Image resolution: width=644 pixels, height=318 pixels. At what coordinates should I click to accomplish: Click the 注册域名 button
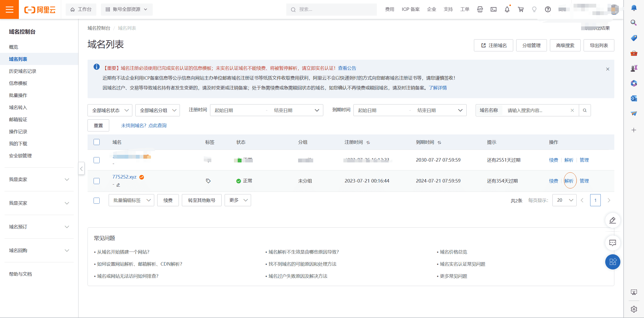pos(494,45)
